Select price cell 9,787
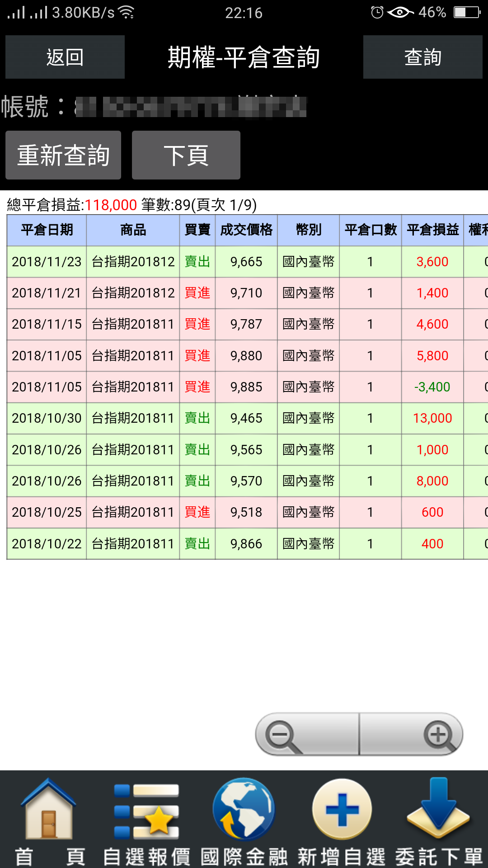Screen dimensions: 488x868 246,324
